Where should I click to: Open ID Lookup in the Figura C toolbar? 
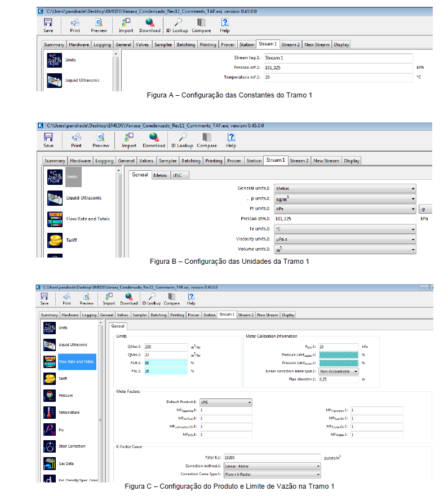tap(152, 299)
